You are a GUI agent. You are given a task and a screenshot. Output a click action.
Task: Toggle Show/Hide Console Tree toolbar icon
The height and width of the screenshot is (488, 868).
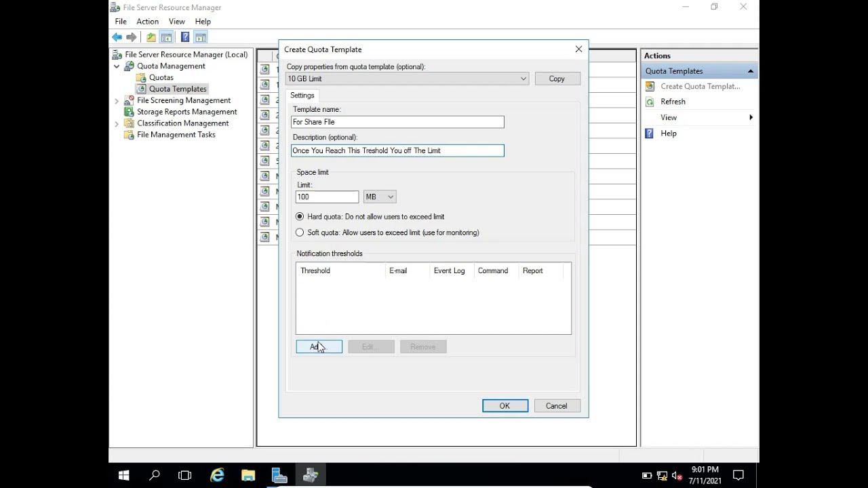click(x=166, y=37)
